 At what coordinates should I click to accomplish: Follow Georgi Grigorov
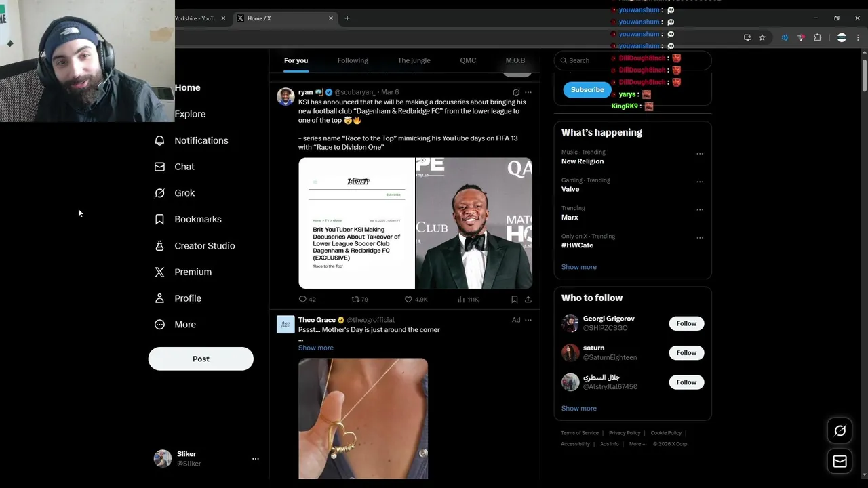[686, 323]
